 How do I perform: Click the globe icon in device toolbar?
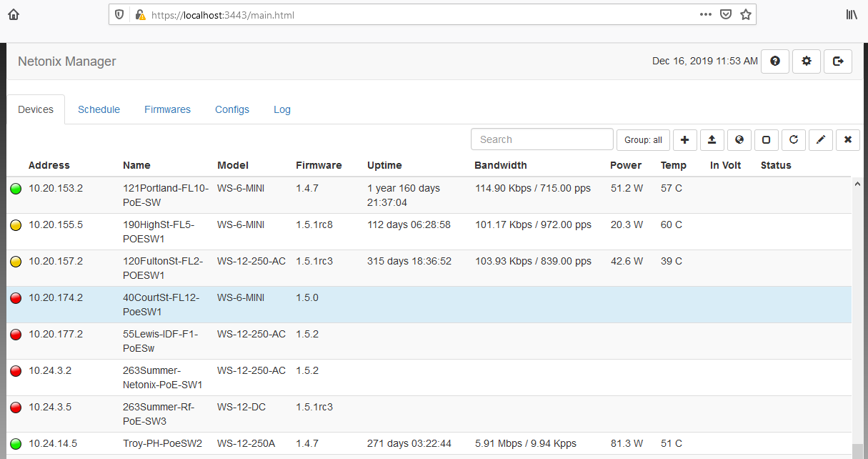point(739,140)
